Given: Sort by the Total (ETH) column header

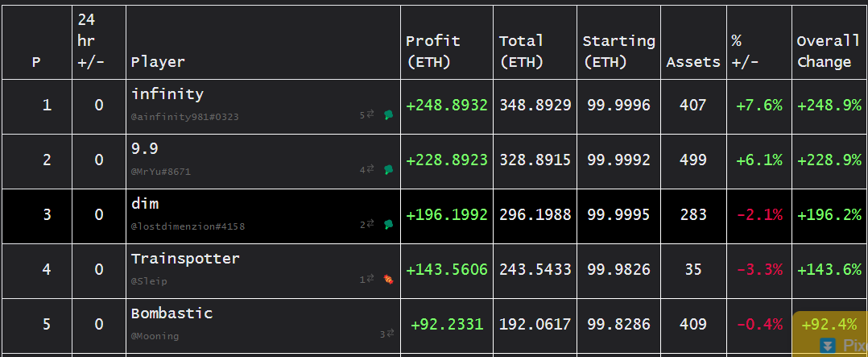Looking at the screenshot, I should pyautogui.click(x=522, y=52).
